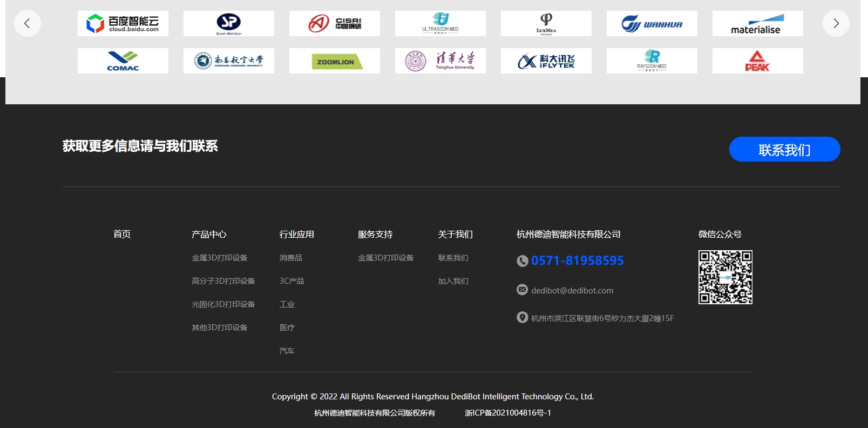Click the Materialise logo tile
The width and height of the screenshot is (868, 428).
[757, 24]
